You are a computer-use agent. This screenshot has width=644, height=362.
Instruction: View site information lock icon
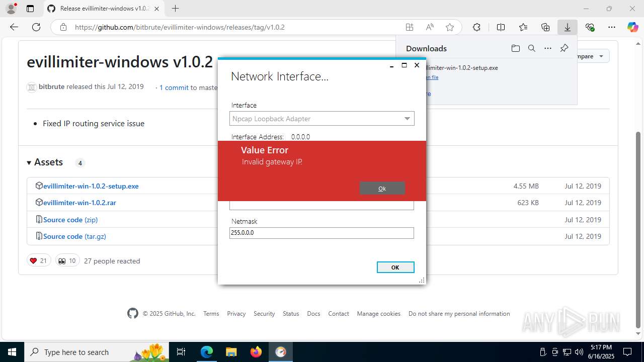[63, 27]
